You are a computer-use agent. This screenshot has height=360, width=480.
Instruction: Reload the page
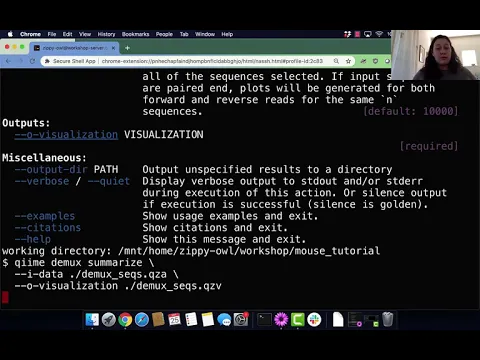(32, 61)
